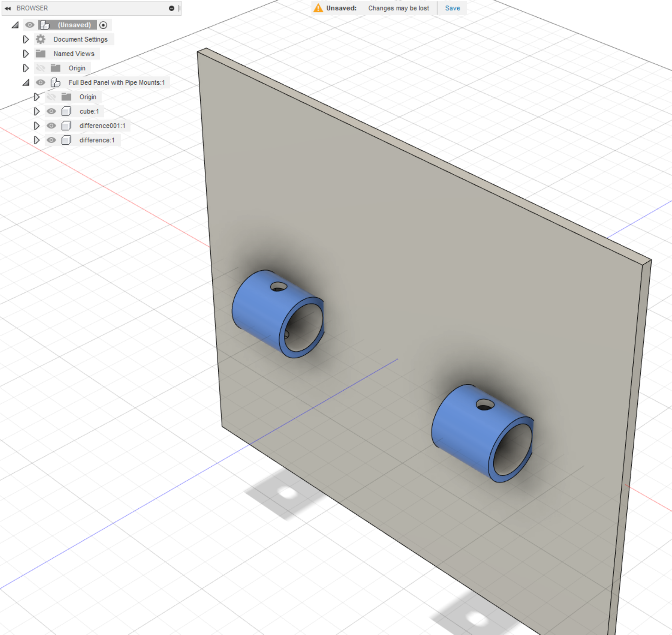Expand the difference:1 node
The width and height of the screenshot is (672, 635).
tap(36, 140)
